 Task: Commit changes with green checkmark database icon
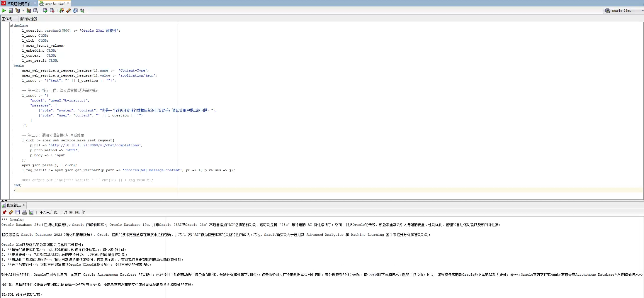click(x=45, y=11)
